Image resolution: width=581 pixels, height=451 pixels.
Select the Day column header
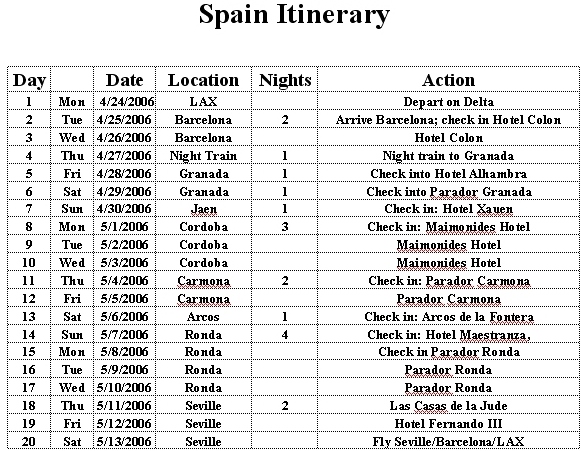[x=29, y=80]
